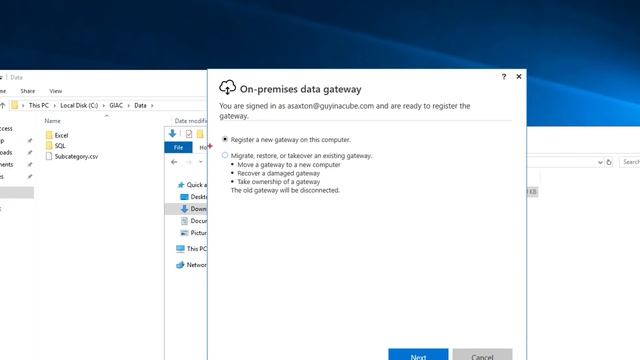This screenshot has height=360, width=640.
Task: Click the Search input box
Action: [x=630, y=162]
